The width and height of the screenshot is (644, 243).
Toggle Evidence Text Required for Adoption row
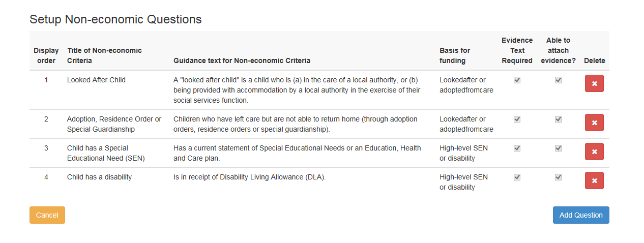[x=517, y=119]
